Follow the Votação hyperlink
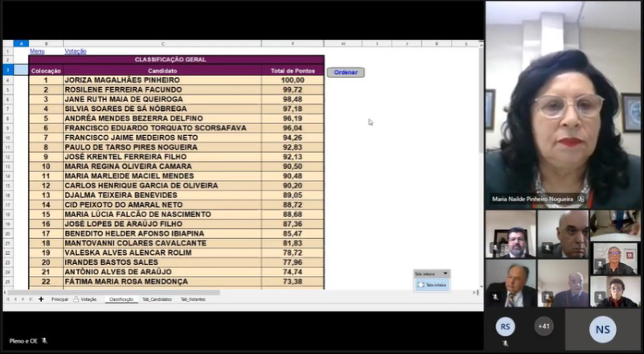Viewport: 644px width, 354px height. pyautogui.click(x=75, y=51)
